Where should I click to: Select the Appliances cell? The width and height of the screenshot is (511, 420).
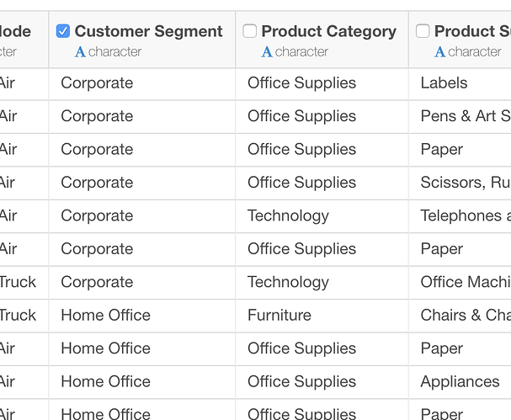(460, 382)
